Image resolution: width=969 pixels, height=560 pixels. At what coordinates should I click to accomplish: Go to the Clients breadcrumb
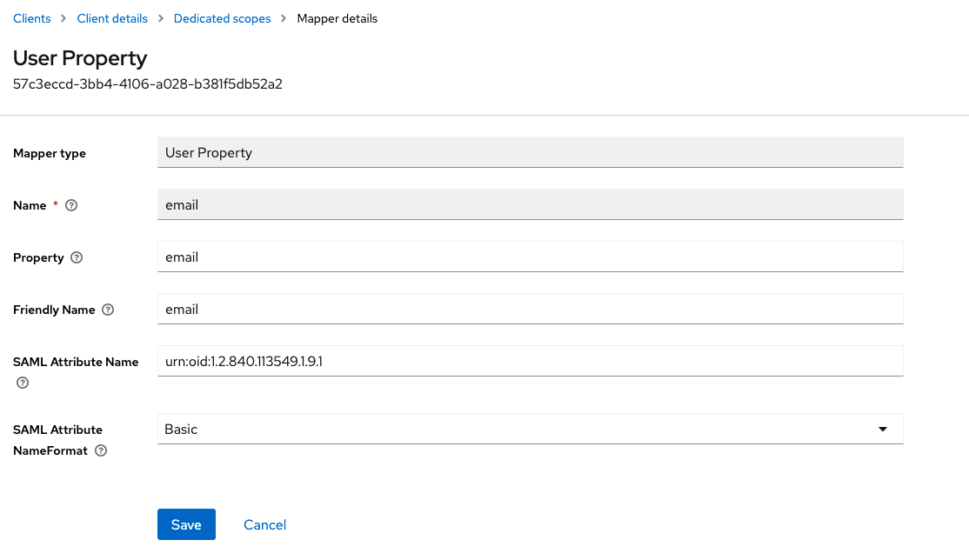pyautogui.click(x=32, y=18)
